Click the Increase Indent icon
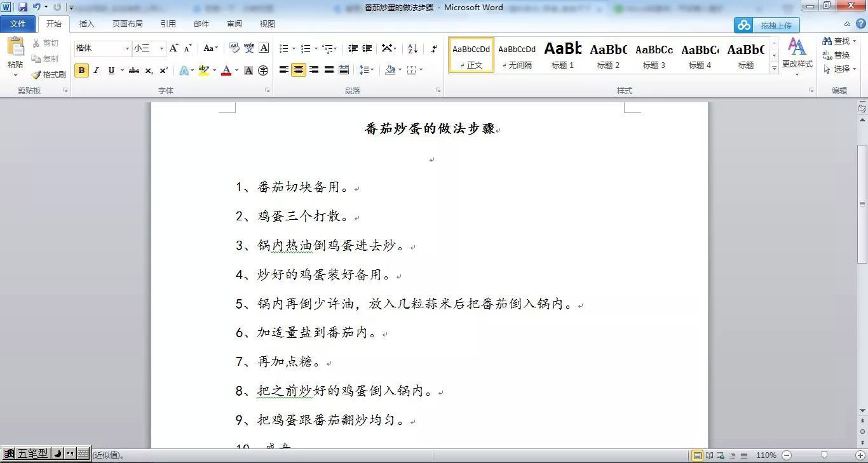Image resolution: width=868 pixels, height=463 pixels. tap(367, 48)
